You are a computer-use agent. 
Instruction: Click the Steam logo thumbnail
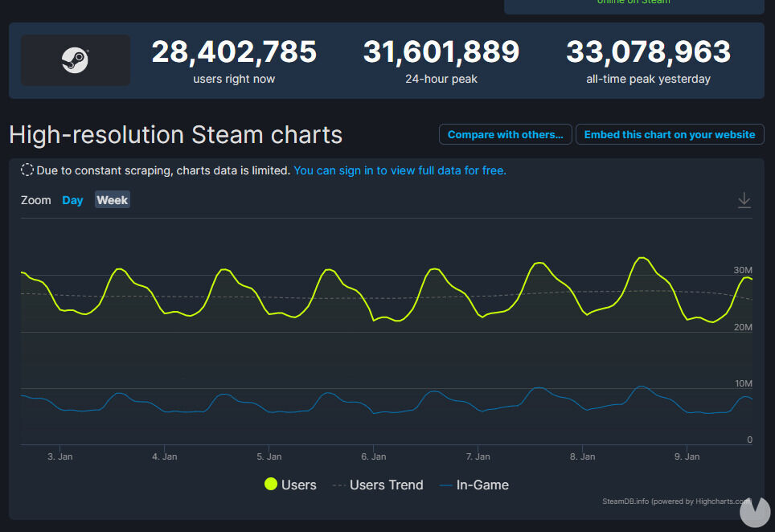76,60
